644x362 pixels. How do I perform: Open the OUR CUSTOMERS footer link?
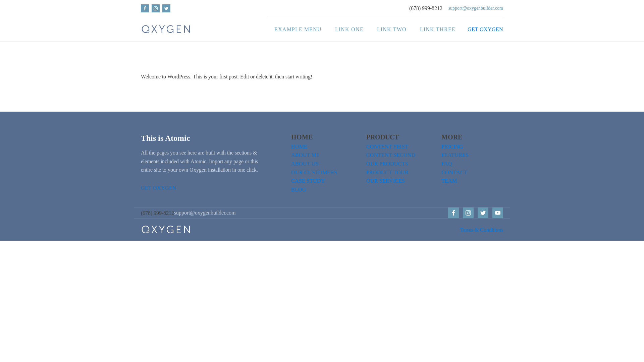pos(314,173)
